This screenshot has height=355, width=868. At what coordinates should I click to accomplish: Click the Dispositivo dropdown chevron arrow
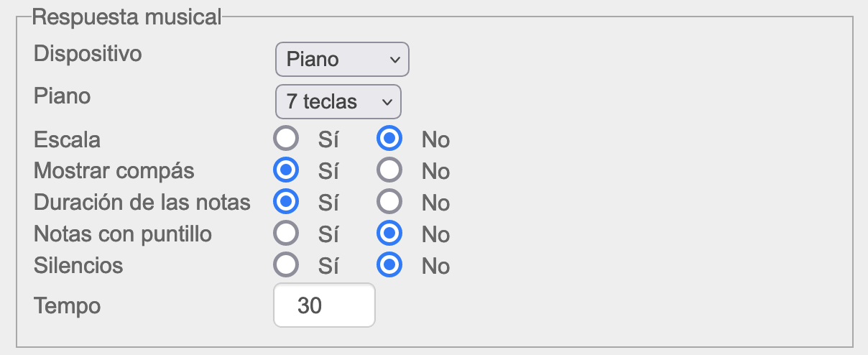[394, 60]
